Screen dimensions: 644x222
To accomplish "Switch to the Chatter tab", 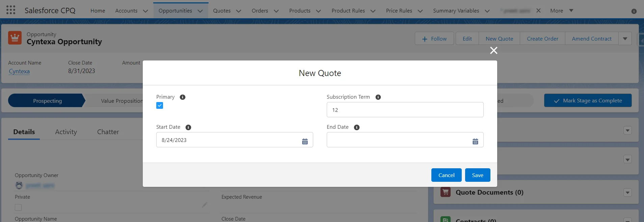I will (108, 132).
